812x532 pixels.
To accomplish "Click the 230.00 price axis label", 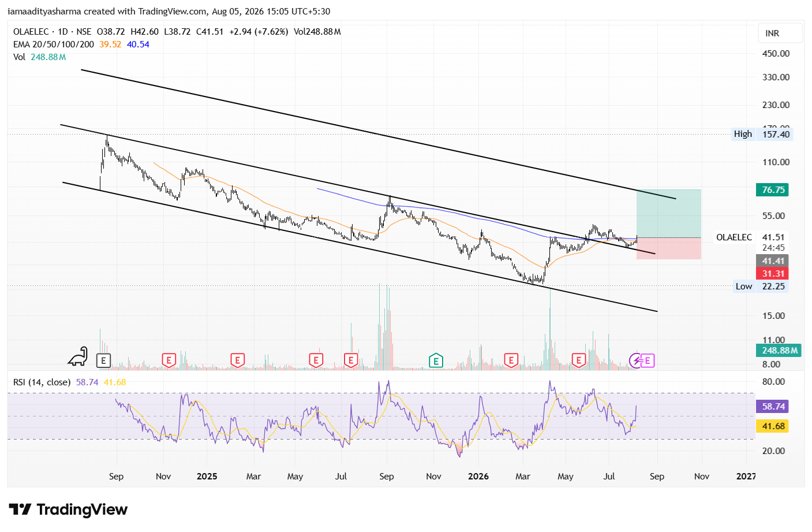I will tap(776, 105).
